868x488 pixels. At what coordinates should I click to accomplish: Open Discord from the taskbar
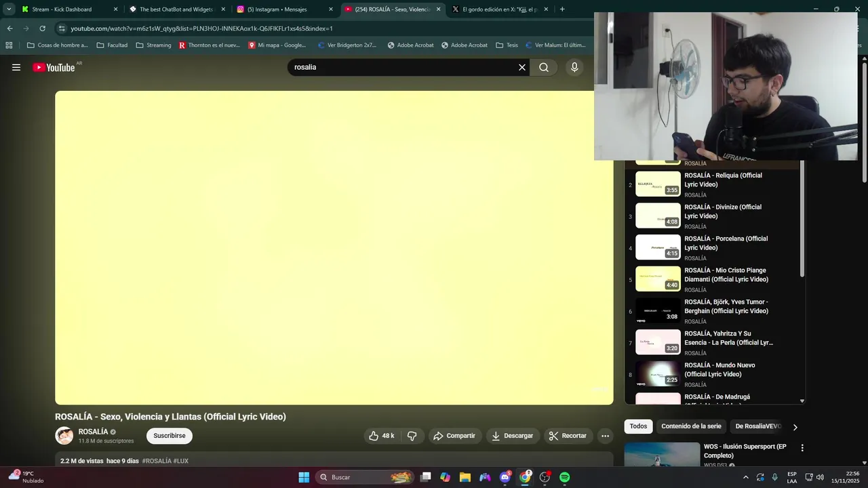click(x=505, y=477)
